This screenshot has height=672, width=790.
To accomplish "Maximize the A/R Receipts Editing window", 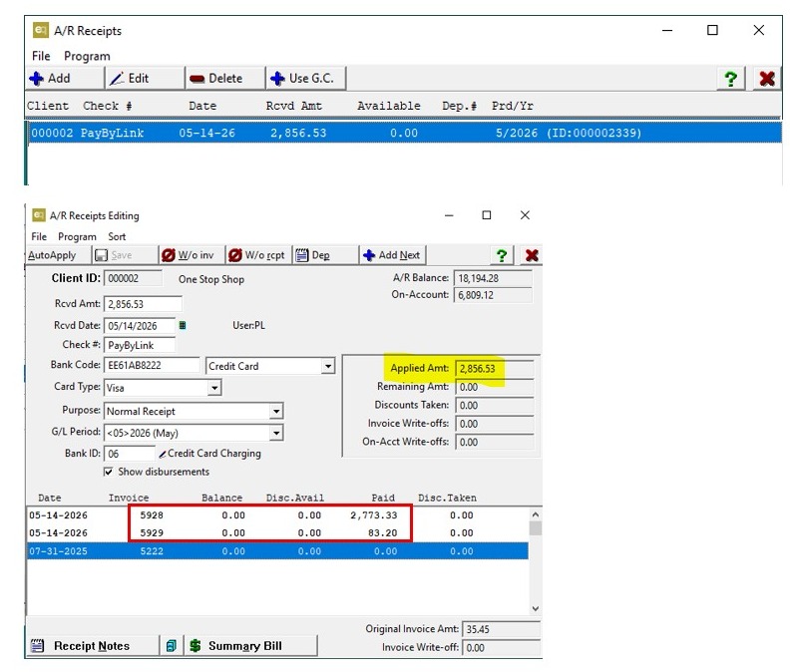I will coord(486,215).
